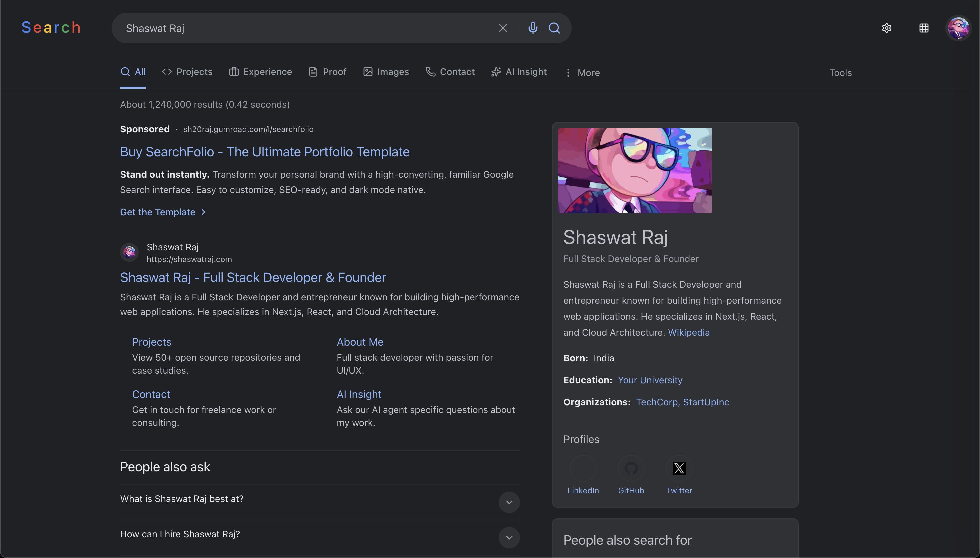
Task: Open the GitHub profile icon
Action: coord(631,468)
